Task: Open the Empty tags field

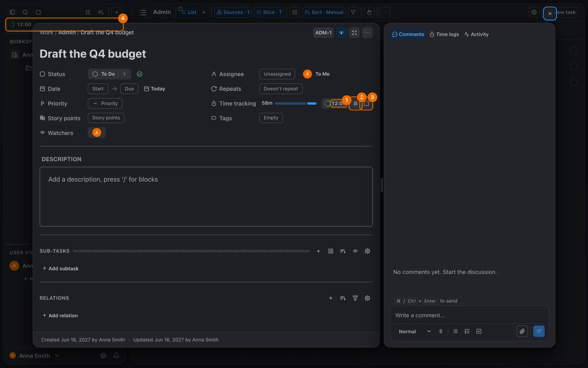Action: (x=271, y=118)
